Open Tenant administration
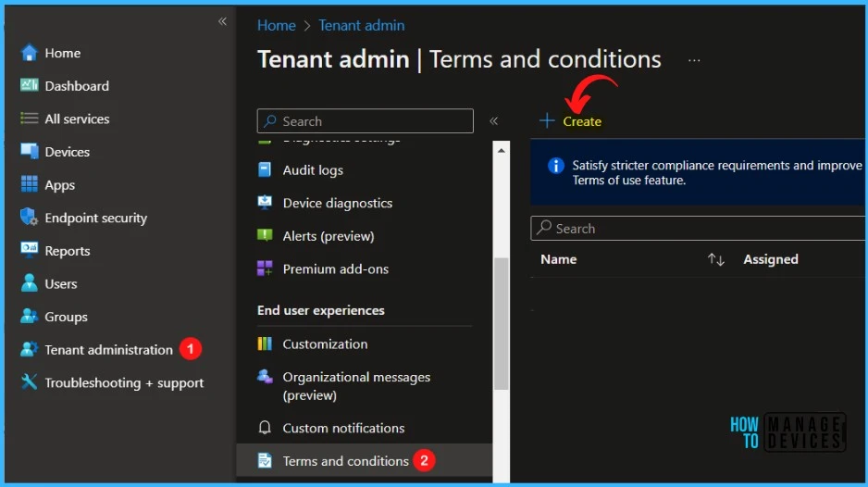 coord(108,350)
